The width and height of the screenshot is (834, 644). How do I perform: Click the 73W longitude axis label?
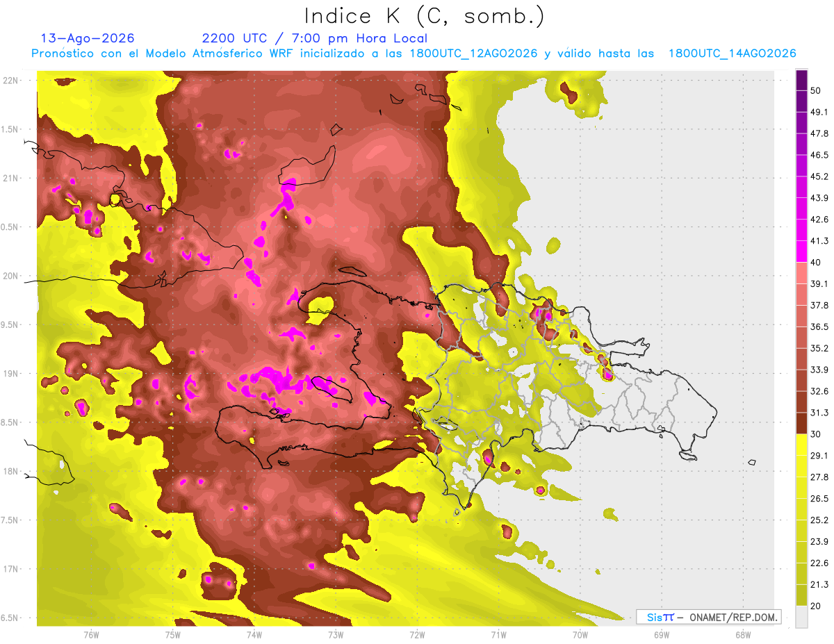tap(335, 634)
